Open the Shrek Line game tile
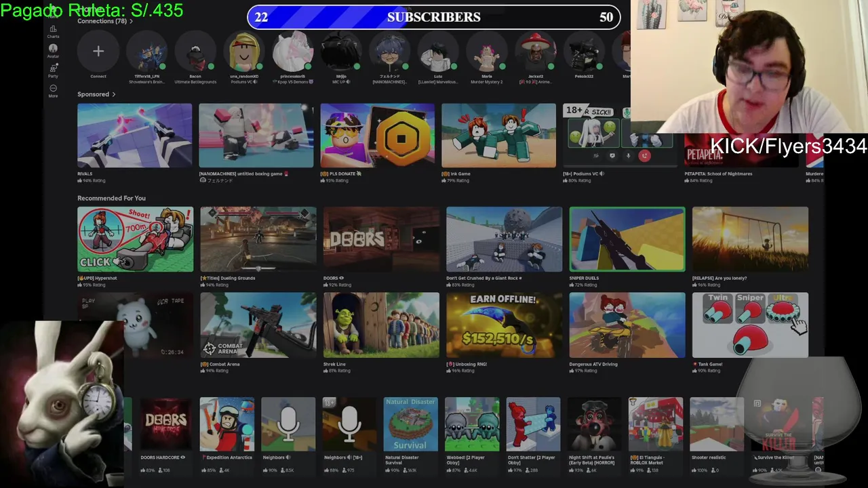Image resolution: width=868 pixels, height=488 pixels. [381, 325]
